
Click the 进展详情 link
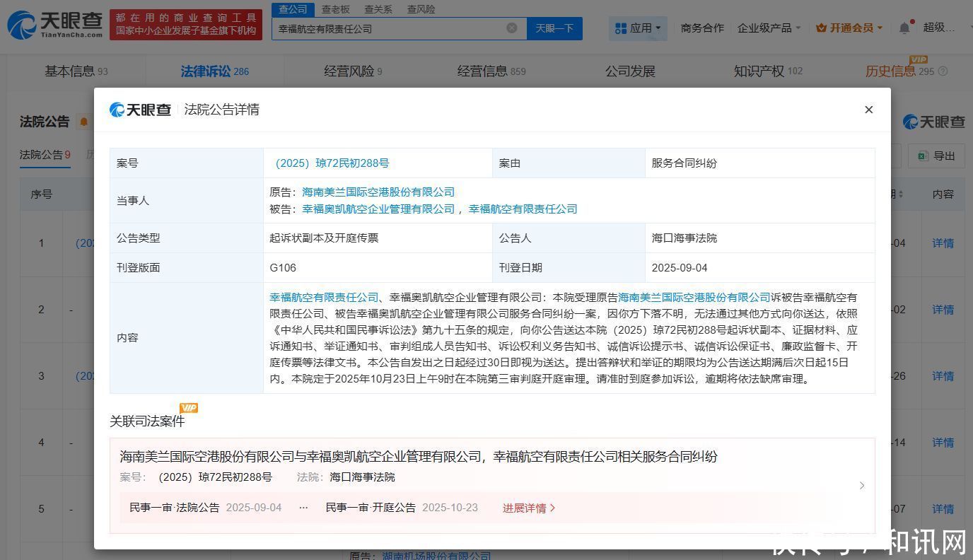[529, 508]
